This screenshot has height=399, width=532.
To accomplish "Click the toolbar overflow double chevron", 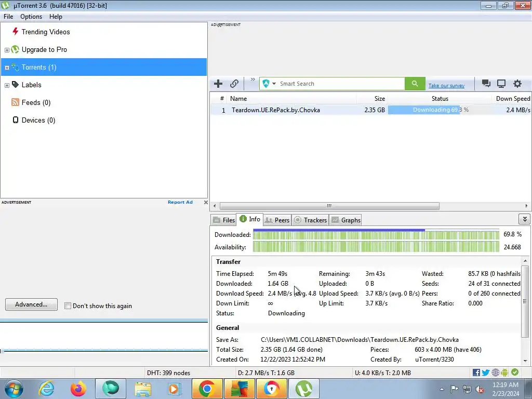I will coord(253,79).
